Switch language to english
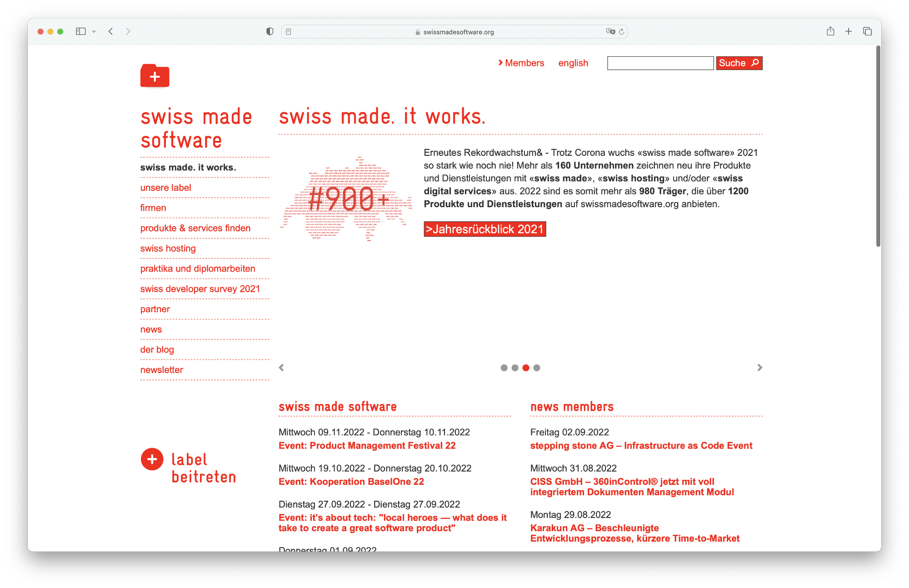This screenshot has height=588, width=909. [573, 63]
